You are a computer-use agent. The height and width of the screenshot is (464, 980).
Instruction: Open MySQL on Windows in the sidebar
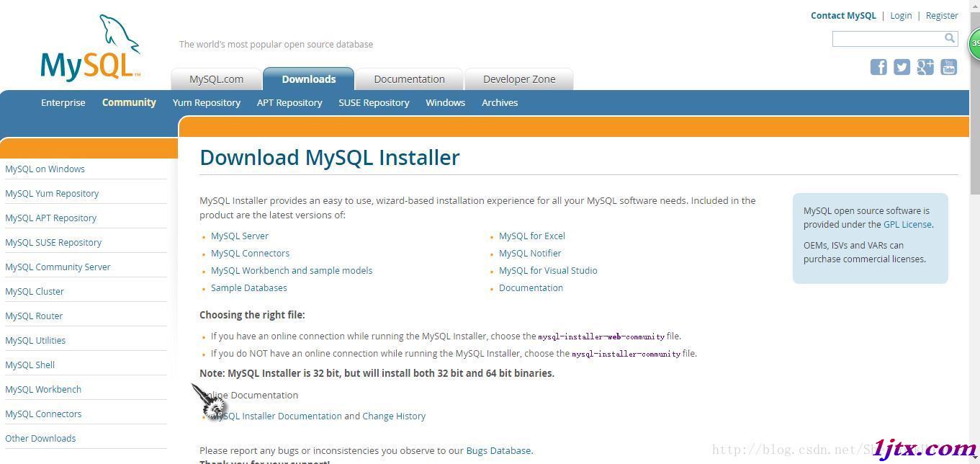pyautogui.click(x=45, y=169)
